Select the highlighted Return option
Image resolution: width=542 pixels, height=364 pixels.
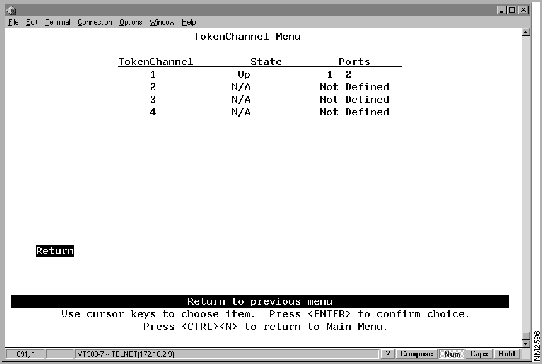point(55,251)
